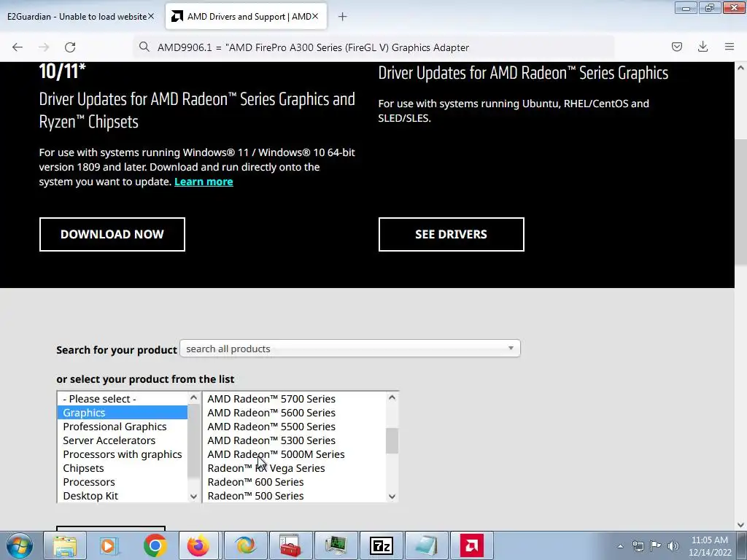
Task: Show hidden system tray icons
Action: (x=620, y=546)
